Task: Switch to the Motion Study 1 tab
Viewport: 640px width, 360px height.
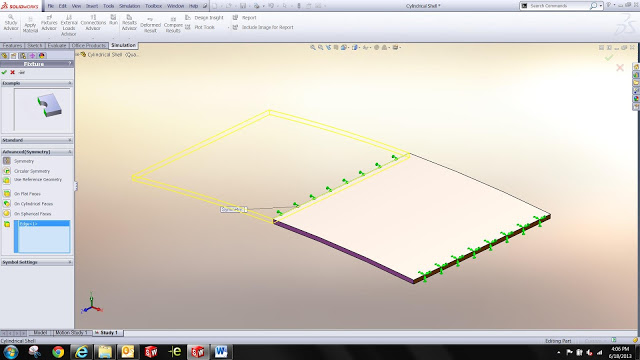Action: click(72, 333)
